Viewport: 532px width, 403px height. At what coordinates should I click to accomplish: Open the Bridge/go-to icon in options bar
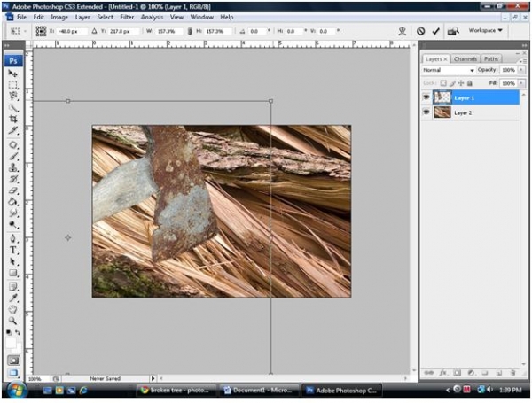coord(453,32)
